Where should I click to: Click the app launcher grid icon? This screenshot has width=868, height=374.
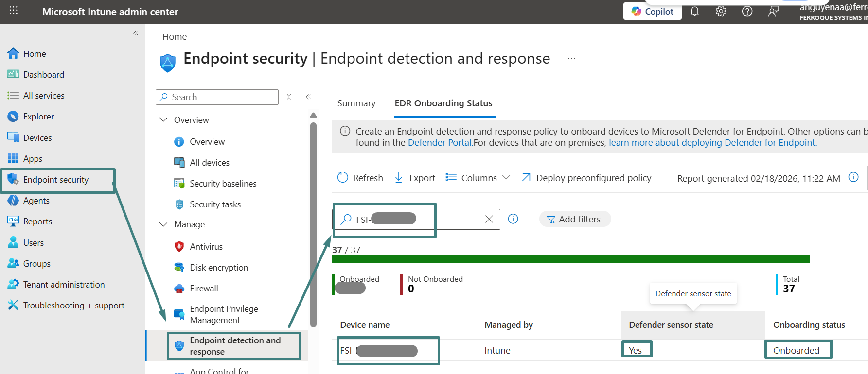[x=14, y=11]
